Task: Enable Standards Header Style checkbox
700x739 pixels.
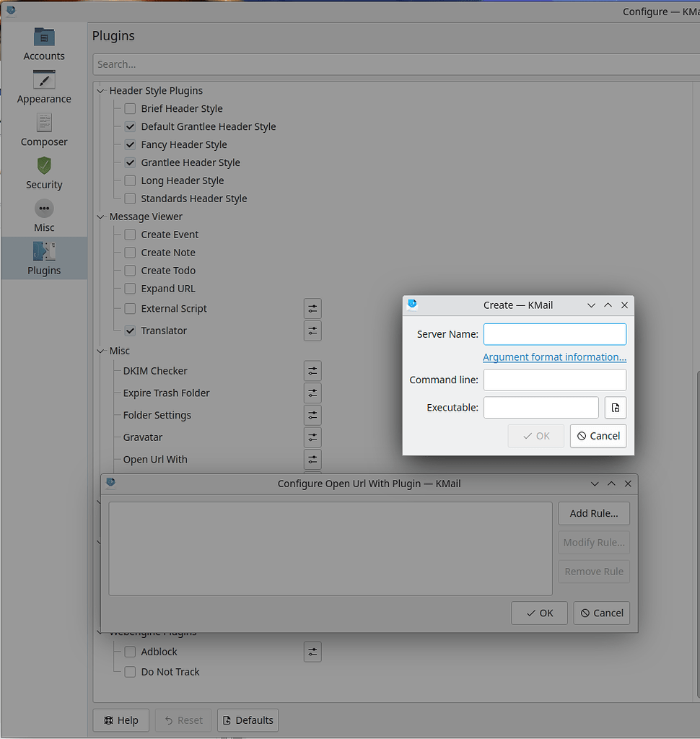Action: [x=130, y=198]
